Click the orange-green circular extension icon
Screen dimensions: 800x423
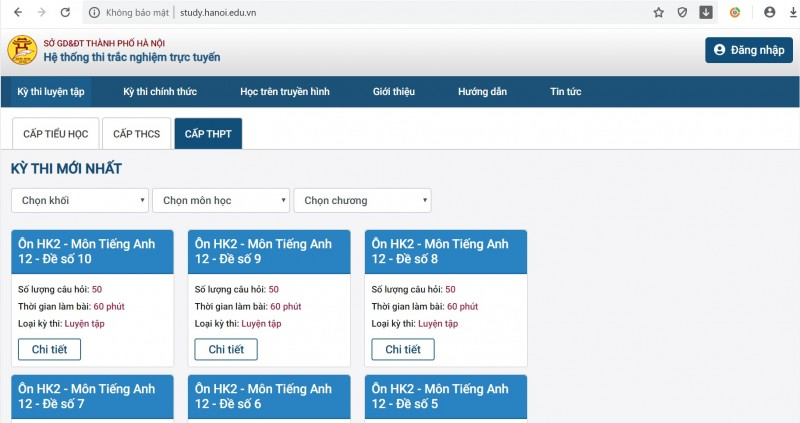click(x=735, y=13)
